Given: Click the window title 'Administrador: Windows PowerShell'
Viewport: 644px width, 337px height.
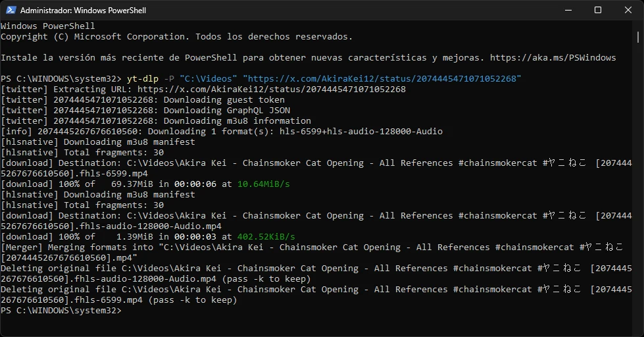Looking at the screenshot, I should tap(83, 11).
